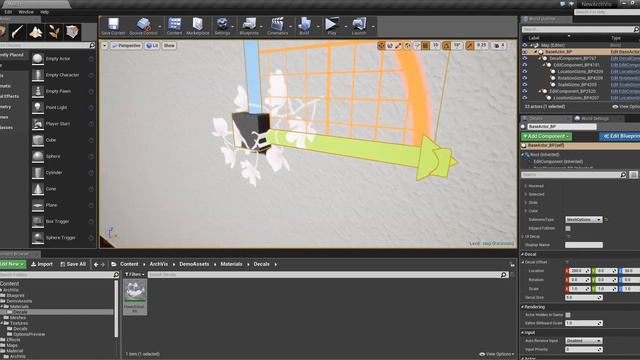
Task: Select the Place mode icon
Action: [x=2, y=31]
